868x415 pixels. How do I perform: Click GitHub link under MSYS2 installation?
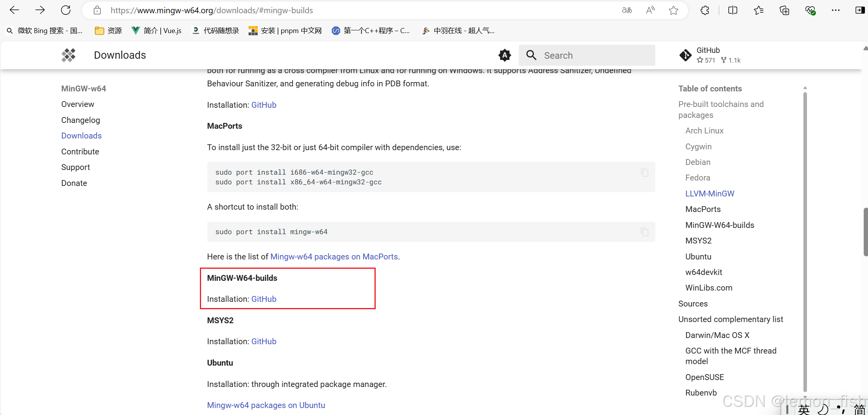264,341
